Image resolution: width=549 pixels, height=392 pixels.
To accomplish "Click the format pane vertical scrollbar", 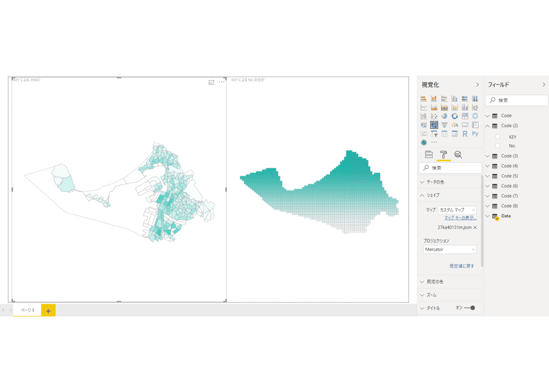I will (x=482, y=220).
